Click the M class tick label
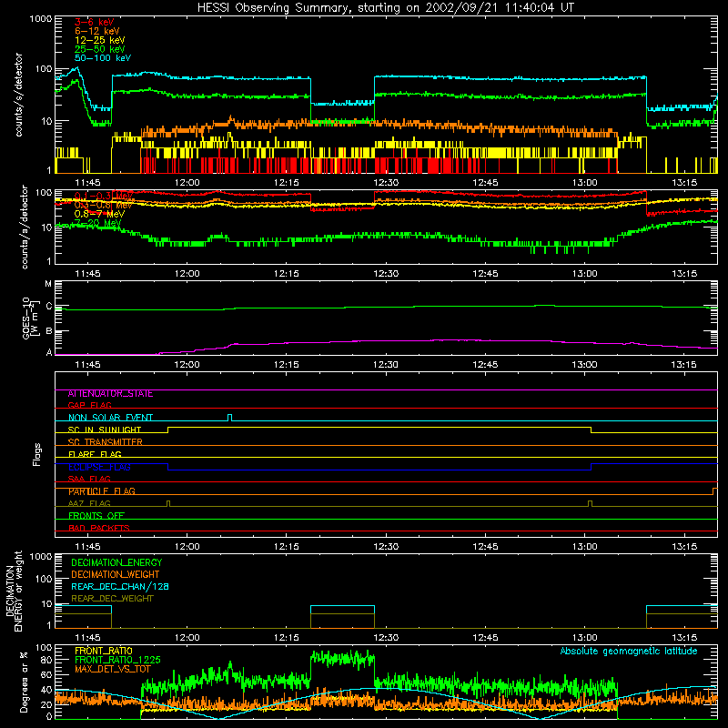This screenshot has height=728, width=728. 48,284
